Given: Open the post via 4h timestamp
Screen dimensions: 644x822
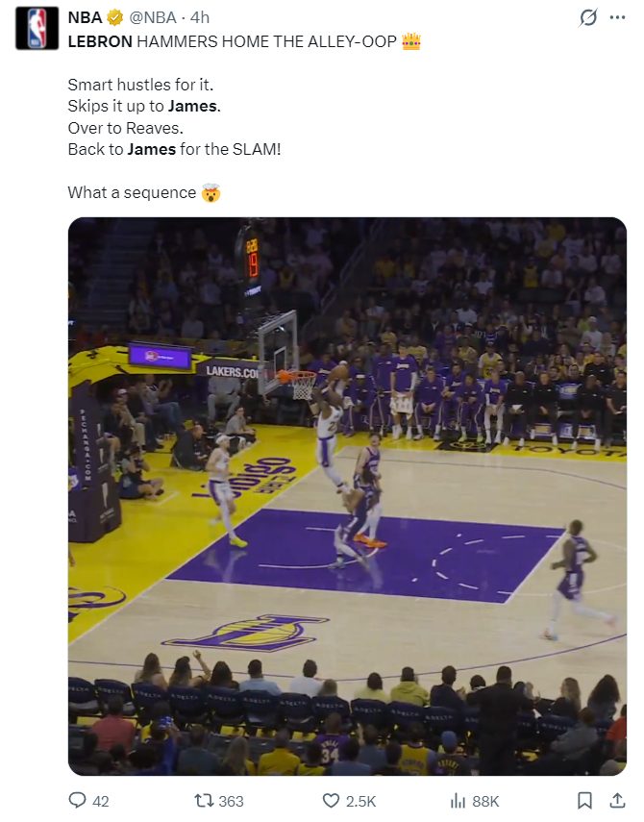Looking at the screenshot, I should tap(200, 17).
